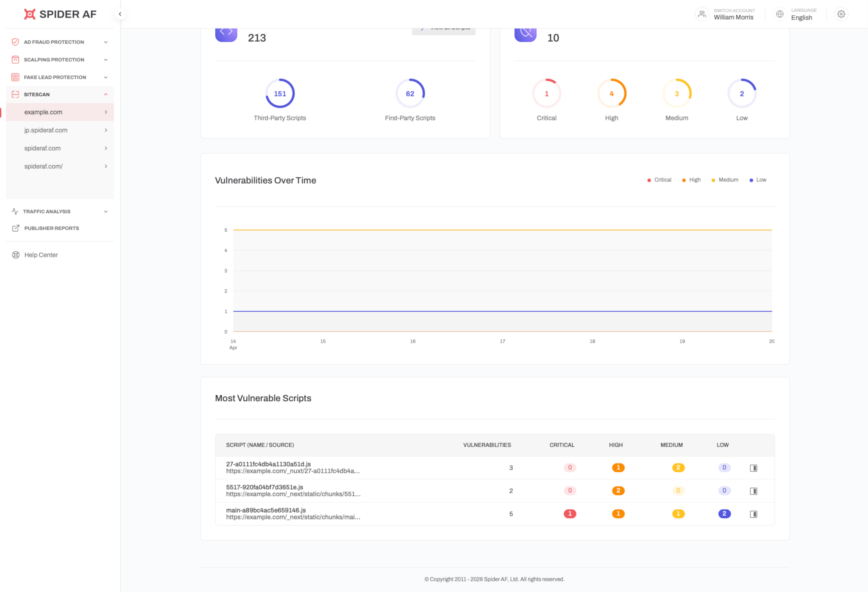Click the High 4 progress ring
868x592 pixels.
pyautogui.click(x=612, y=93)
